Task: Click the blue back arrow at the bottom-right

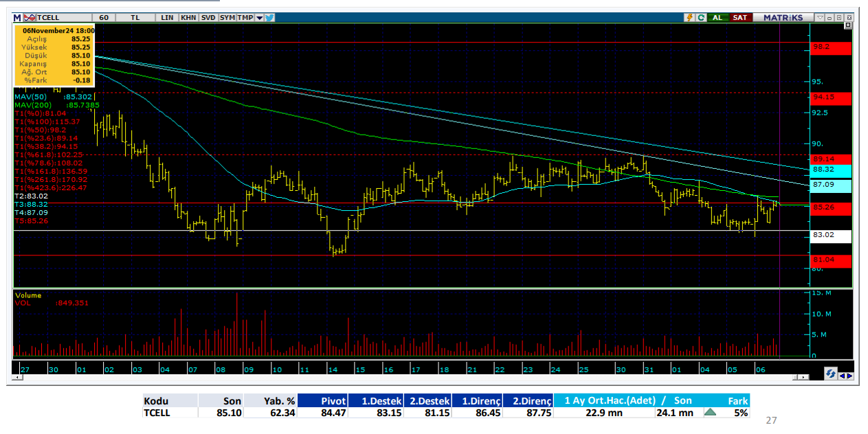Action: [x=842, y=376]
